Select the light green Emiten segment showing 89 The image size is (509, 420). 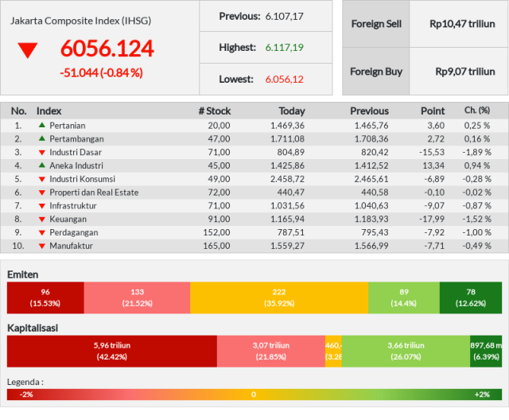pyautogui.click(x=404, y=297)
